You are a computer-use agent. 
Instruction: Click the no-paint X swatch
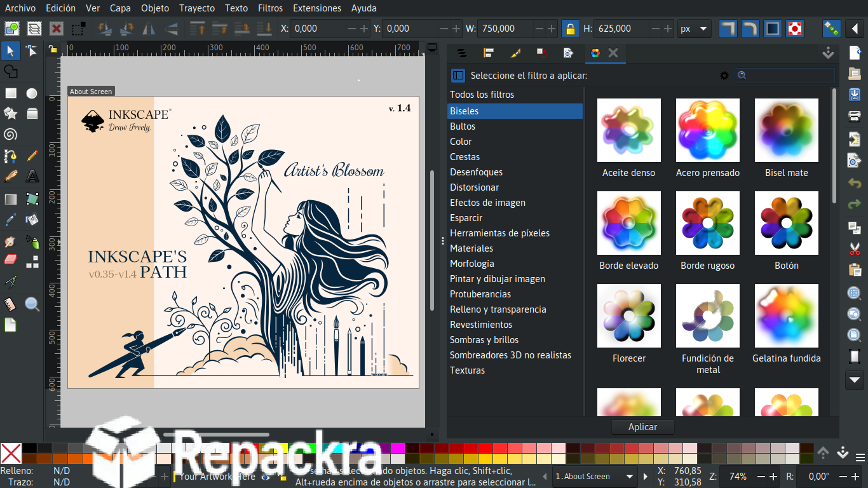click(11, 454)
